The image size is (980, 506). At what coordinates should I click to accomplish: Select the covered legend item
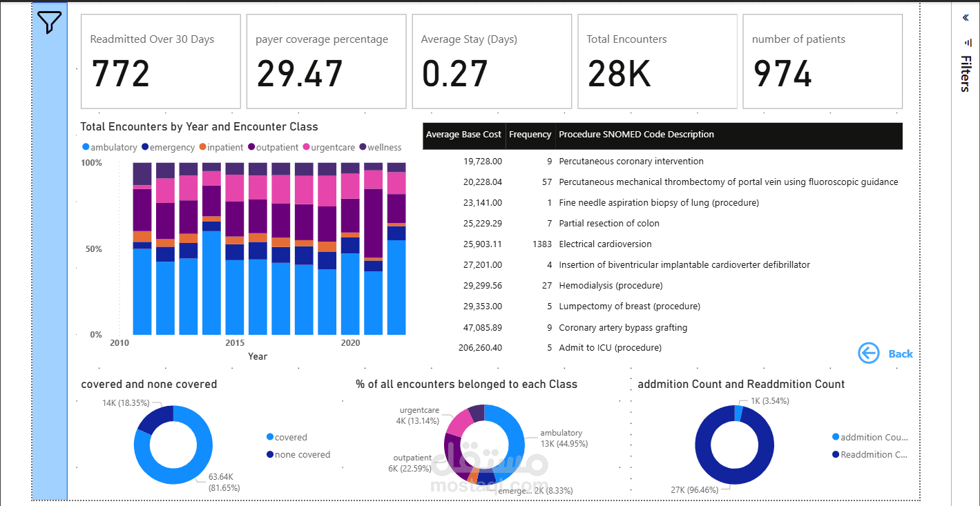click(287, 437)
